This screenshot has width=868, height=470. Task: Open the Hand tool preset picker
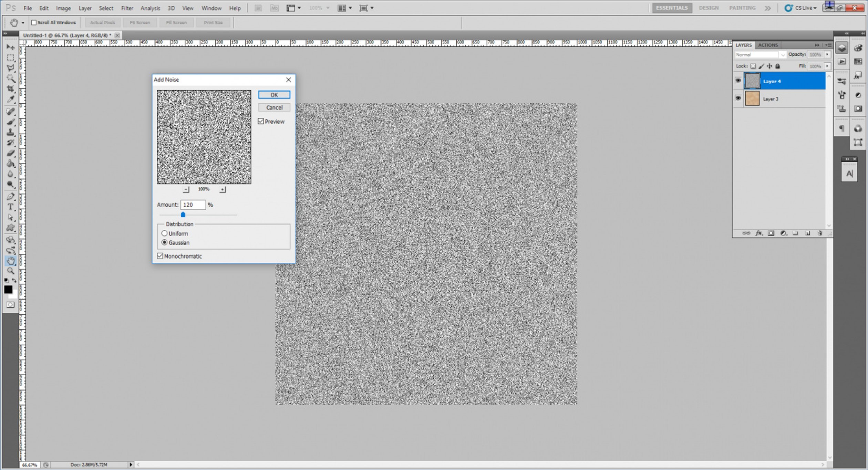[x=23, y=23]
